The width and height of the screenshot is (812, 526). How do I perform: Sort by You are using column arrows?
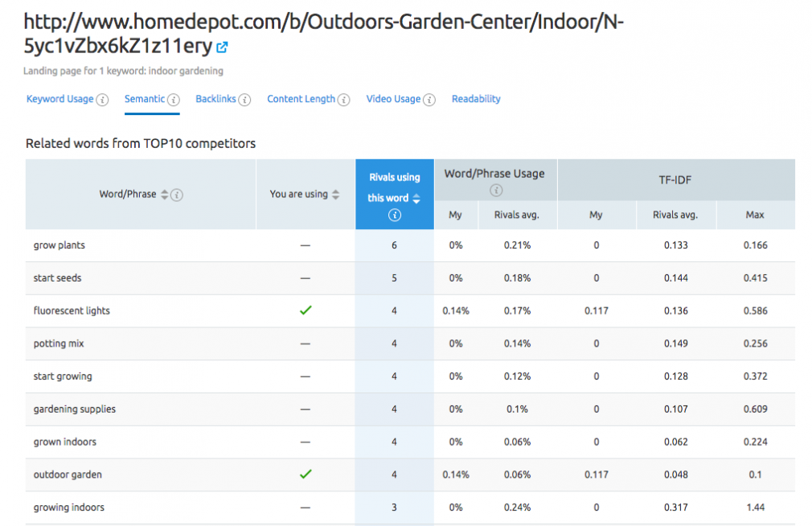click(335, 195)
